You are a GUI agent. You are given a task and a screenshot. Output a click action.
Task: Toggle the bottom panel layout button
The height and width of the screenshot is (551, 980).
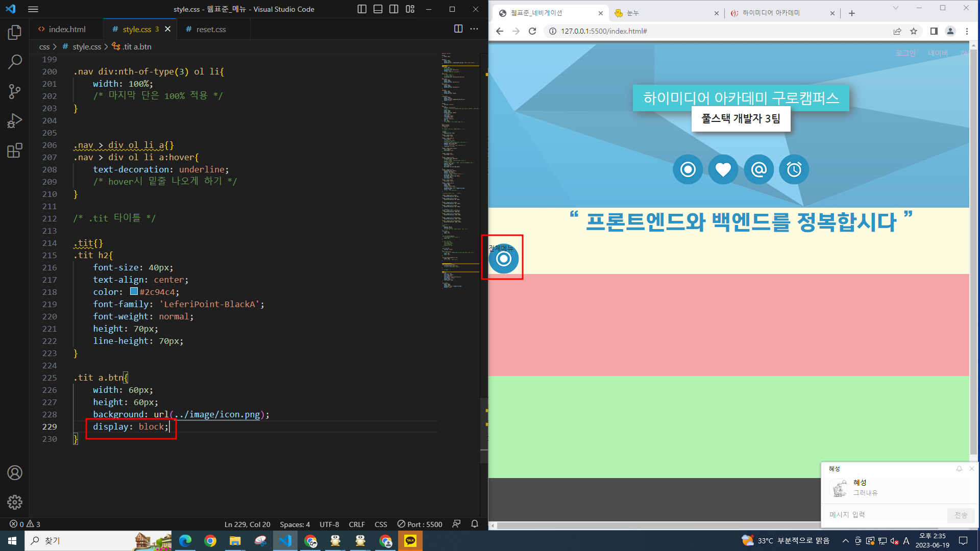[x=378, y=9]
